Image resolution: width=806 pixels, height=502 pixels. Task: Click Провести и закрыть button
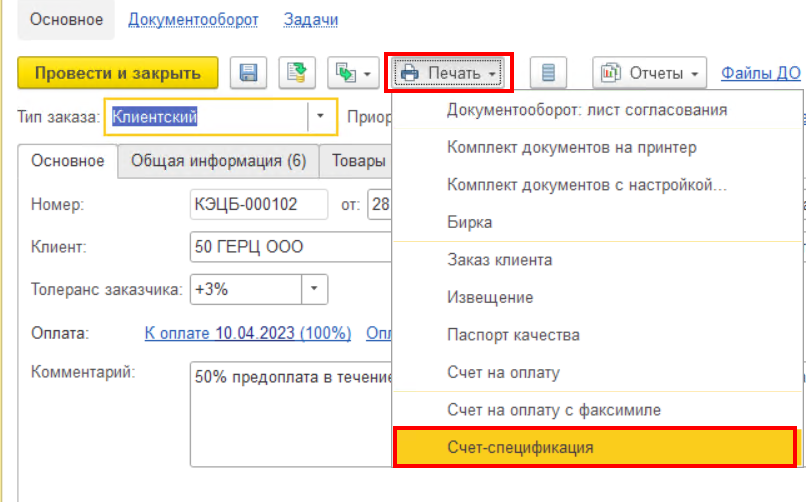click(x=118, y=73)
